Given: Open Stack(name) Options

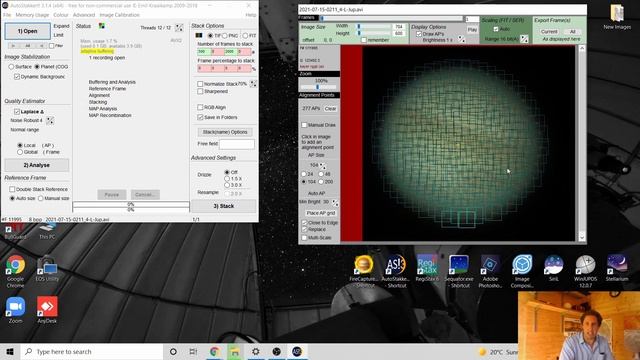Looking at the screenshot, I should (225, 132).
